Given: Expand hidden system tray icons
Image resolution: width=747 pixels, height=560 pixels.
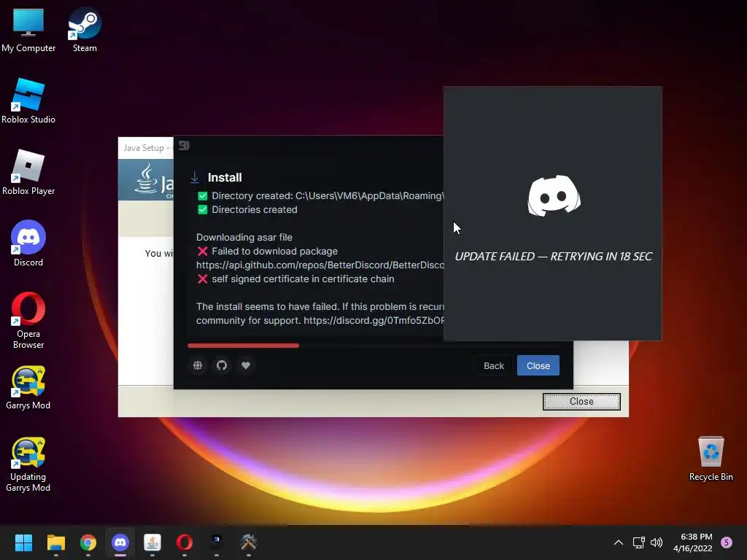Looking at the screenshot, I should 619,542.
